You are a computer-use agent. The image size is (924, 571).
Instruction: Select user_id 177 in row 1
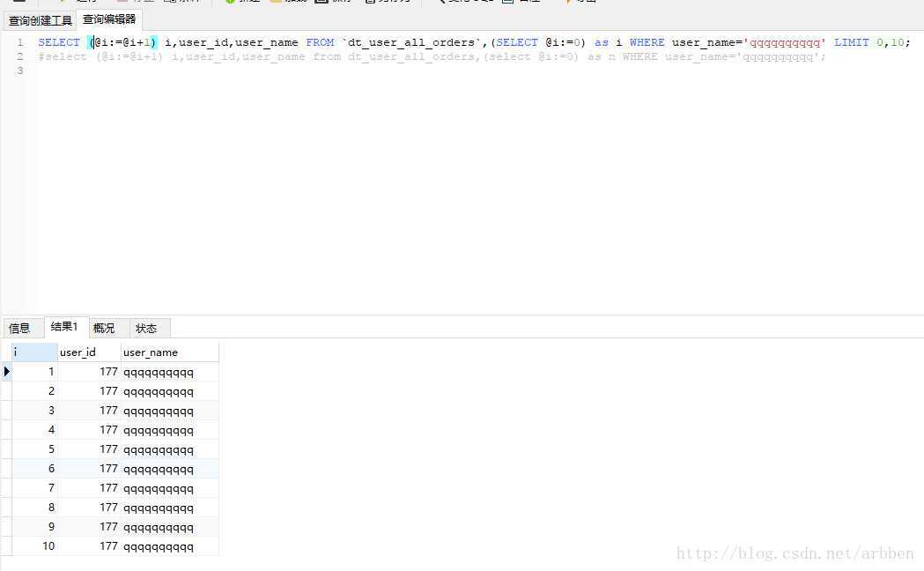[89, 372]
